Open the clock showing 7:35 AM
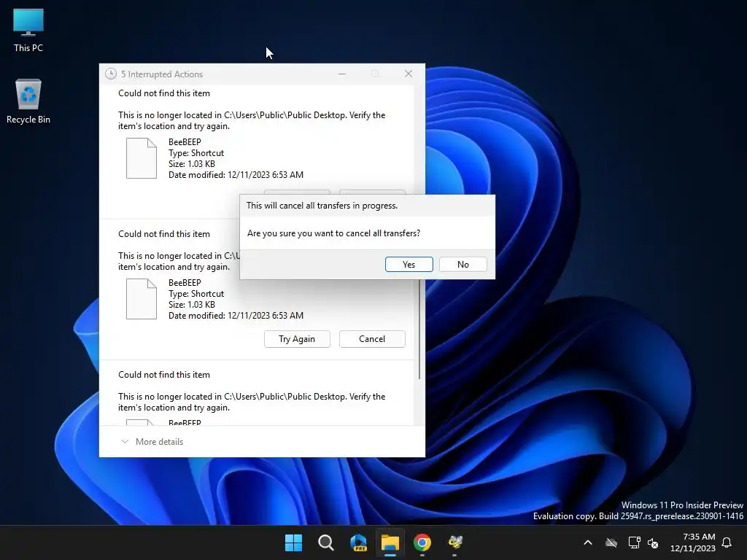The height and width of the screenshot is (560, 747). pos(693,542)
